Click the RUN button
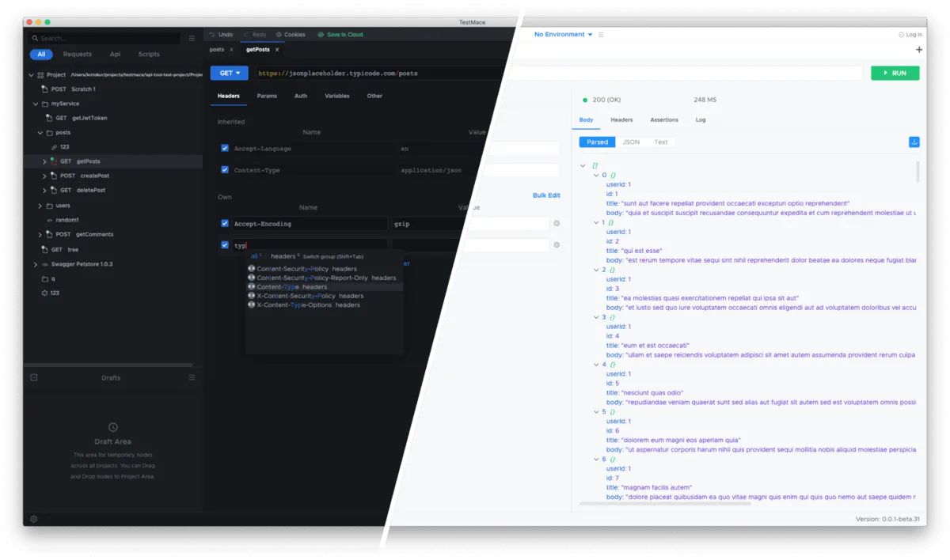The width and height of the screenshot is (950, 560). point(895,72)
